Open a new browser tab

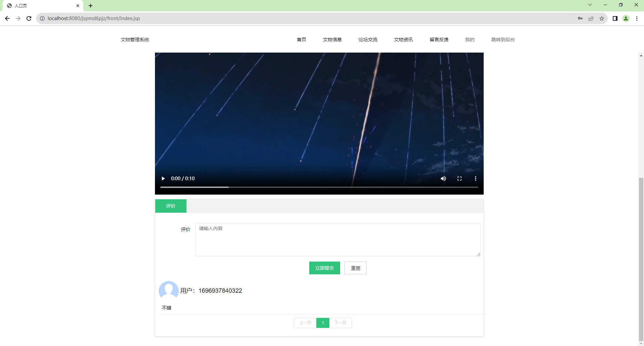point(91,6)
